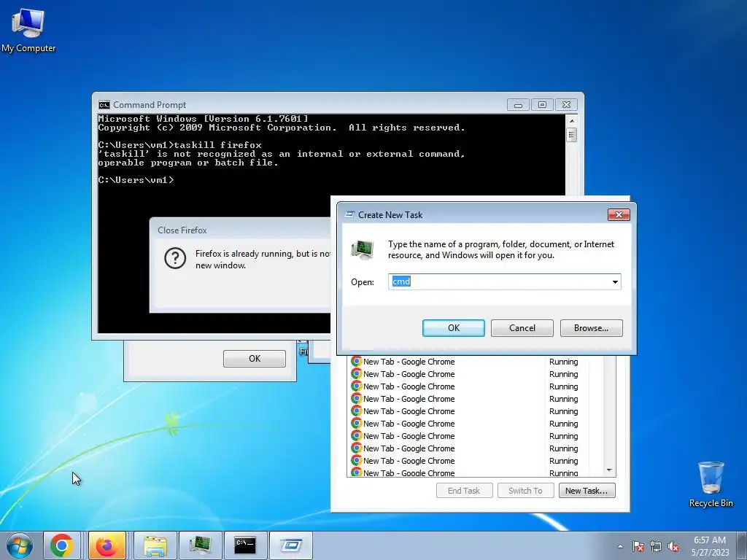Close the Create New Task dialog
Screen dimensions: 747x560
point(619,215)
